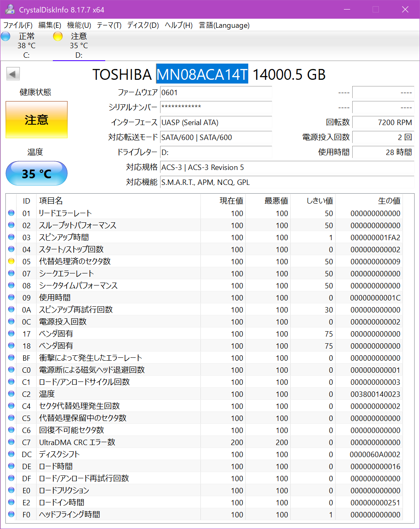
Task: Click the firmware field showing 0601
Action: 216,93
